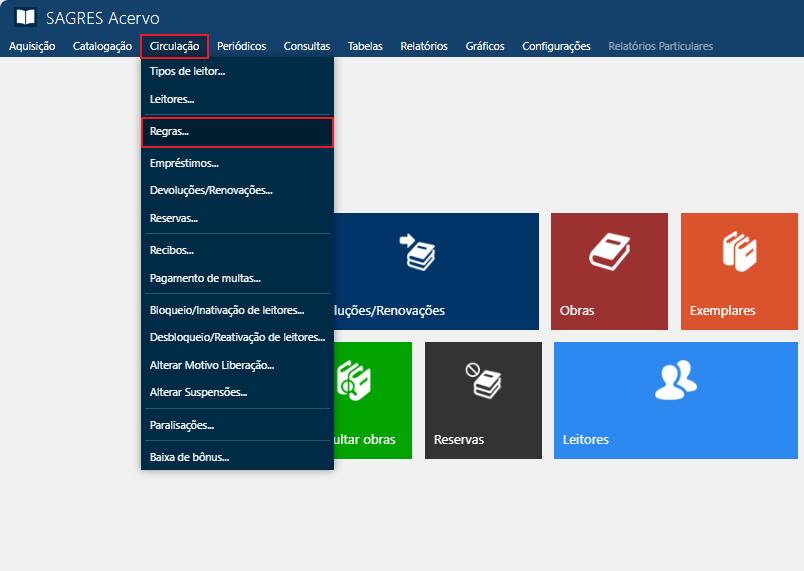Viewport: 804px width, 571px height.
Task: Click the Reservas tile icon
Action: coord(486,380)
